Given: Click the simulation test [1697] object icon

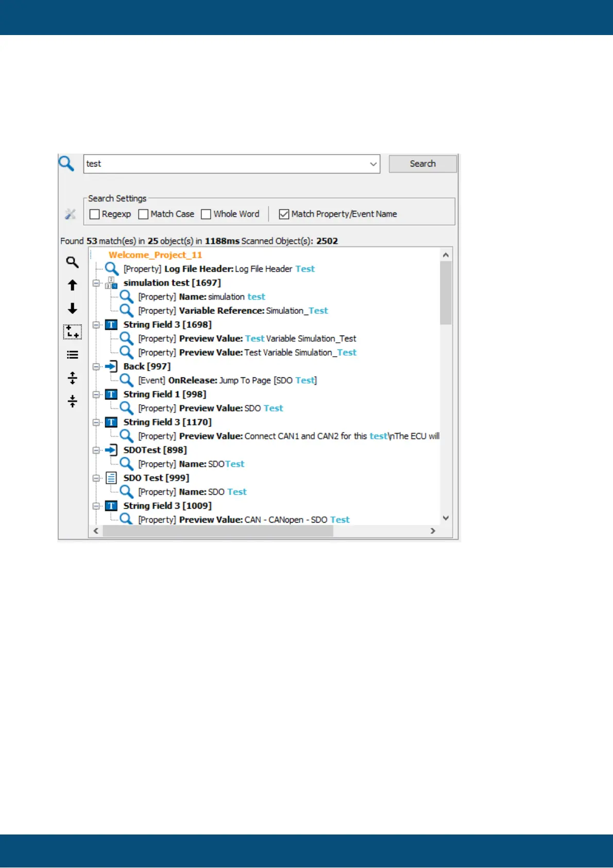Looking at the screenshot, I should pos(111,283).
